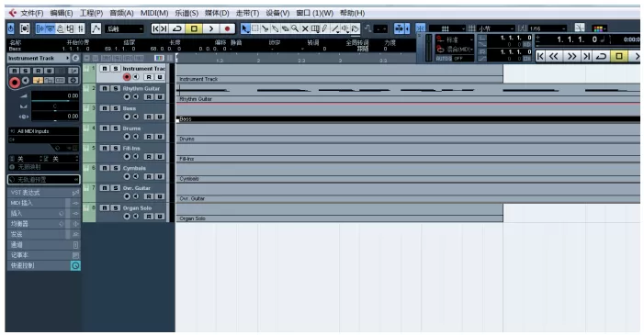The height and width of the screenshot is (335, 644).
Task: Open automation mode dropdown
Action: point(124,28)
